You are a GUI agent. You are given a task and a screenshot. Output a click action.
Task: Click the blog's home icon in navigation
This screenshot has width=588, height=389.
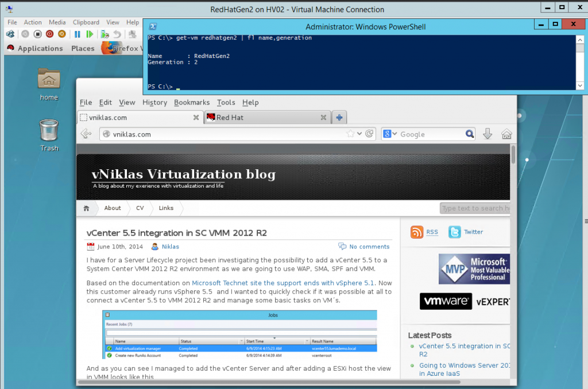tap(86, 208)
